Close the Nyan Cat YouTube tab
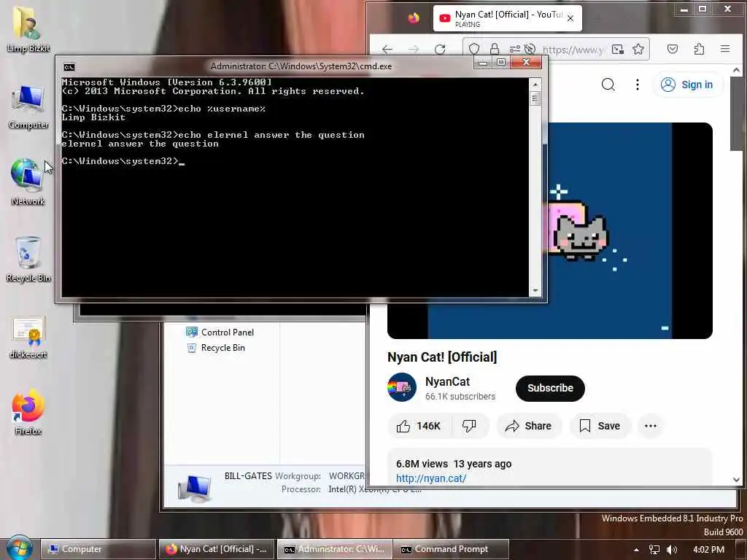Viewport: 747px width, 560px height. click(x=570, y=18)
